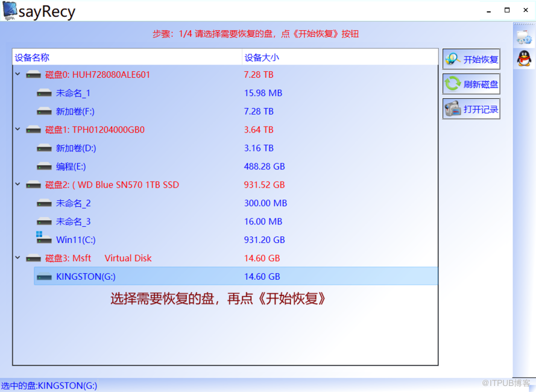Click the 设备名称 column header
This screenshot has width=536, height=392.
pyautogui.click(x=127, y=57)
